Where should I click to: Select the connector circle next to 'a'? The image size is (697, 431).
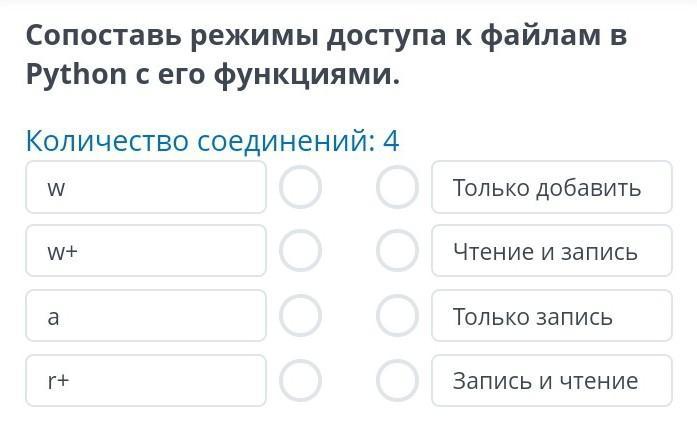coord(300,316)
